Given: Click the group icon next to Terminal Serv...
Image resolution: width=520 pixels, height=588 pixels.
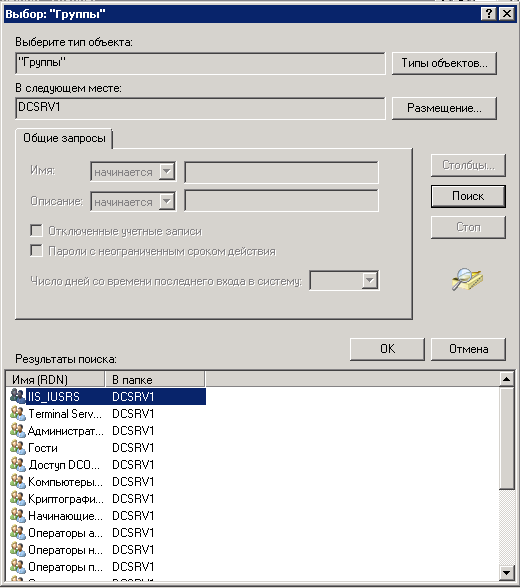Looking at the screenshot, I should pyautogui.click(x=17, y=414).
